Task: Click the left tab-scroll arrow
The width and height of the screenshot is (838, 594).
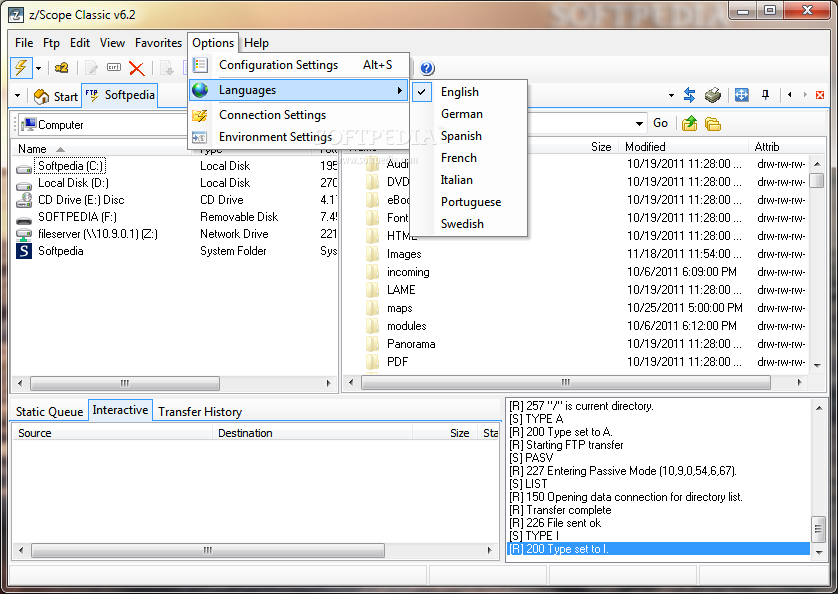Action: (x=789, y=95)
